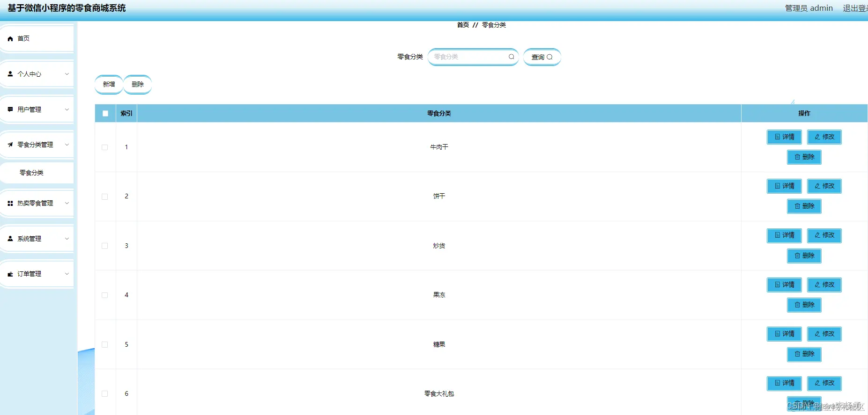Click the 系统管理 user icon
The height and width of the screenshot is (415, 868).
[x=10, y=239]
